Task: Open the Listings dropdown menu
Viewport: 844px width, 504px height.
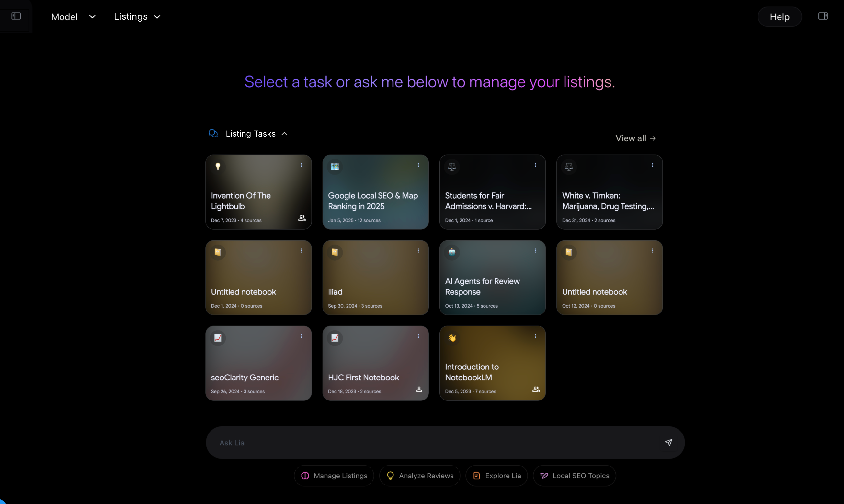Action: (137, 16)
